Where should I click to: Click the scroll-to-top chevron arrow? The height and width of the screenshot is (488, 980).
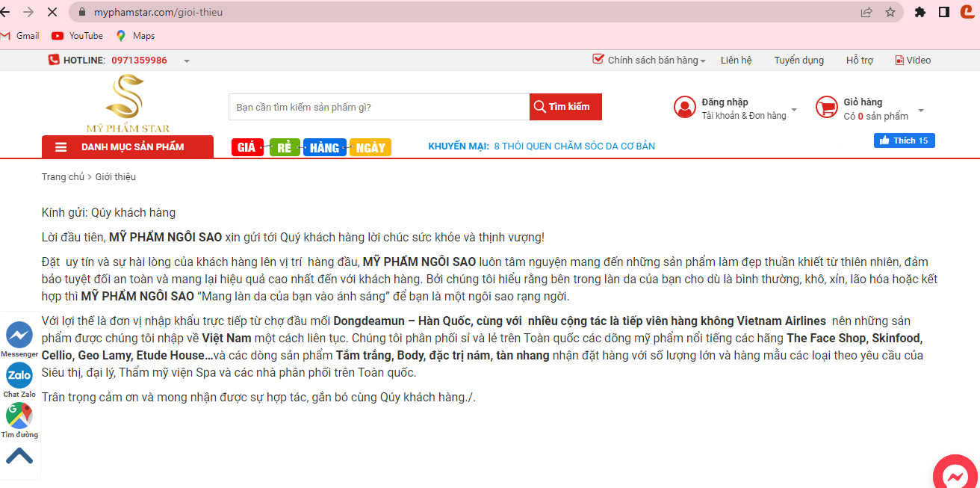(x=19, y=455)
